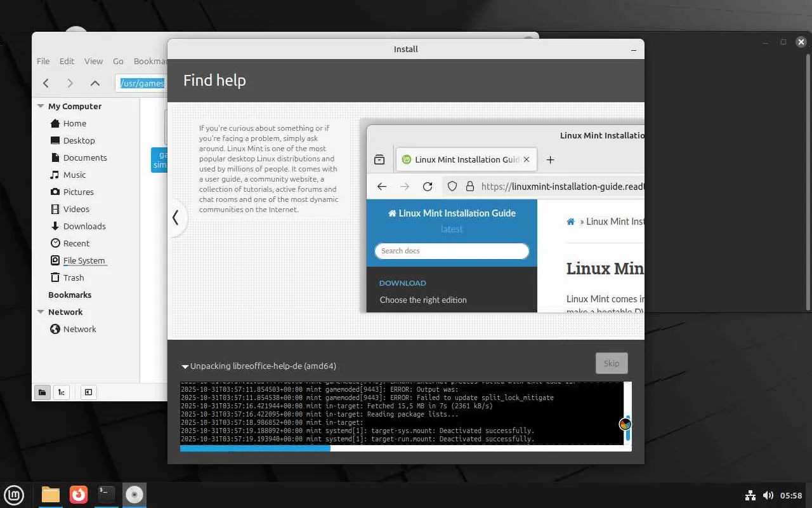The height and width of the screenshot is (508, 812).
Task: Open the Edit menu
Action: 67,61
